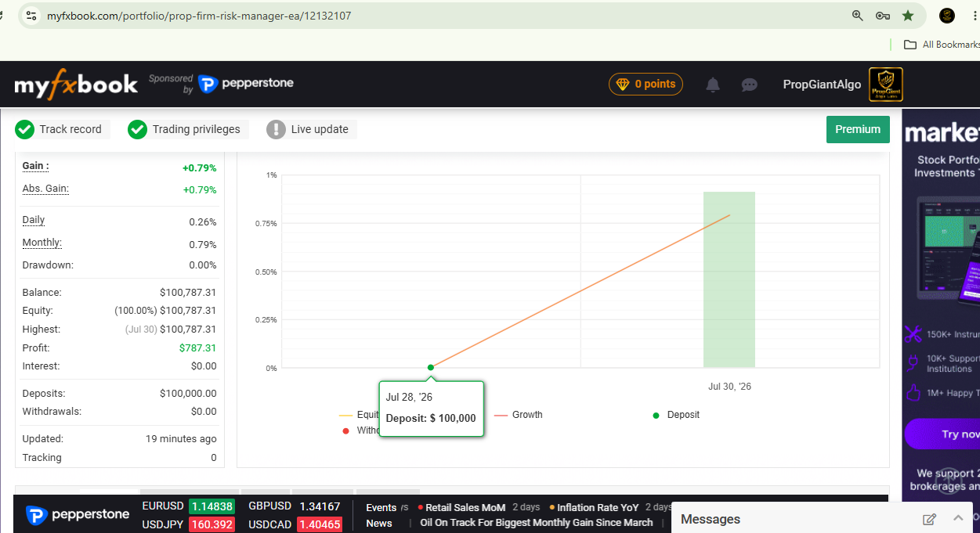The height and width of the screenshot is (533, 980).
Task: Click the PropGiant profile avatar
Action: tap(886, 85)
